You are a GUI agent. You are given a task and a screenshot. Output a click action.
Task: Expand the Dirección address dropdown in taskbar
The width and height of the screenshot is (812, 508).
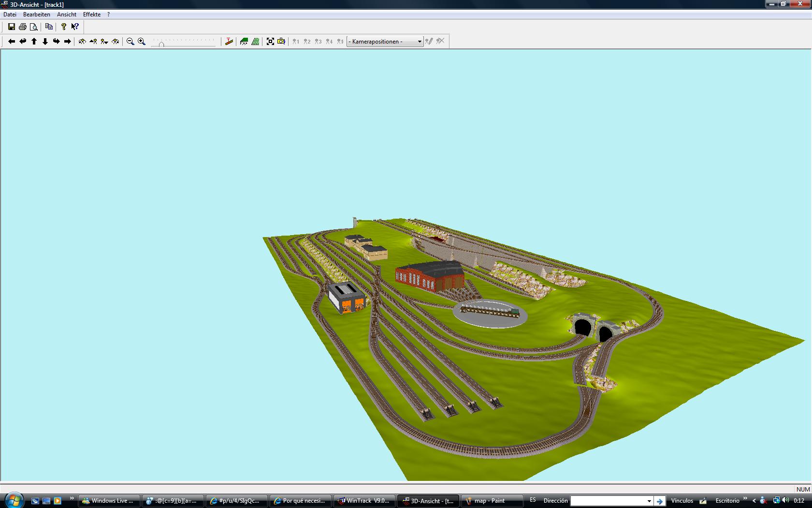649,501
